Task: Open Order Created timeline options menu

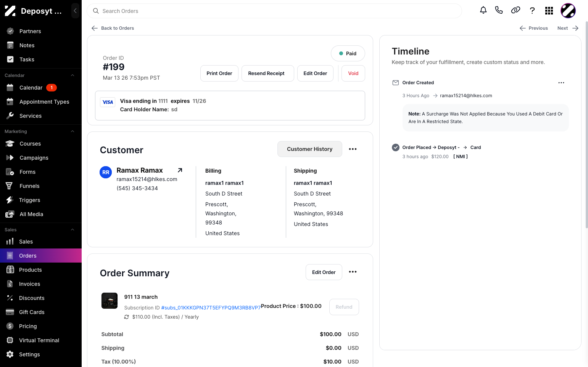Action: (561, 83)
